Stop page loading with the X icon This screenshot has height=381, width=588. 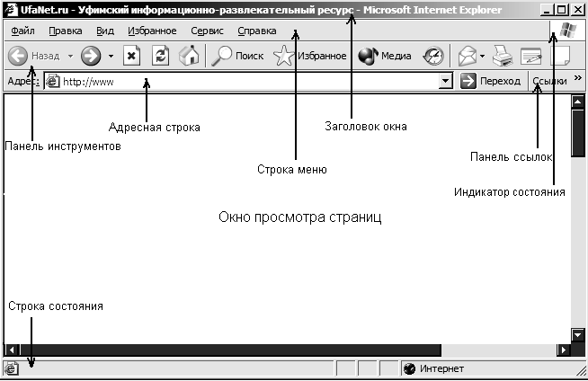tap(131, 56)
